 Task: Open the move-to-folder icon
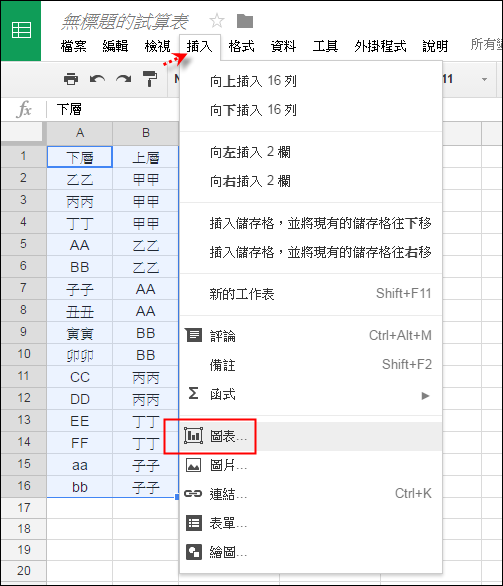click(245, 21)
